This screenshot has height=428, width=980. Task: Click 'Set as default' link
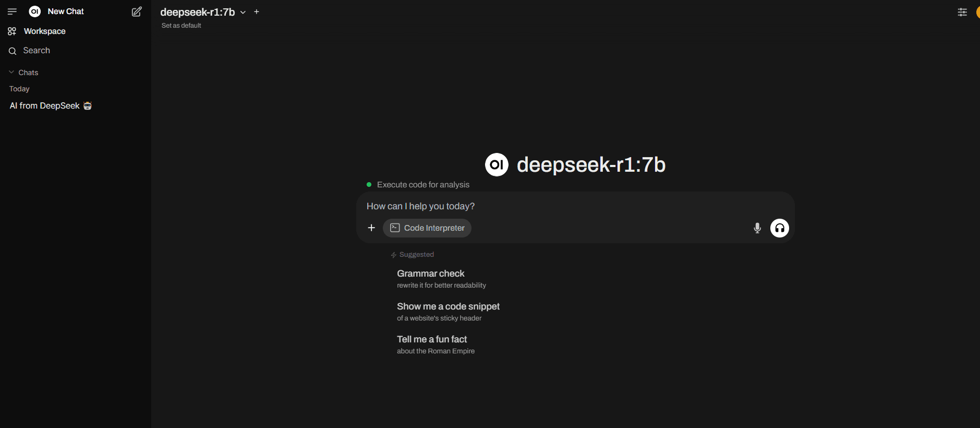(181, 26)
